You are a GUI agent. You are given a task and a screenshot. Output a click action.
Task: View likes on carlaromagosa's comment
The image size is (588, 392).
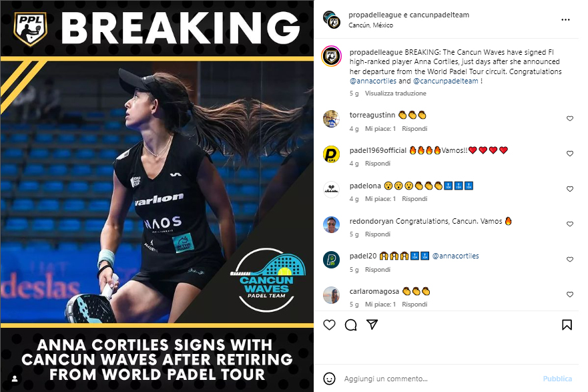tap(380, 305)
